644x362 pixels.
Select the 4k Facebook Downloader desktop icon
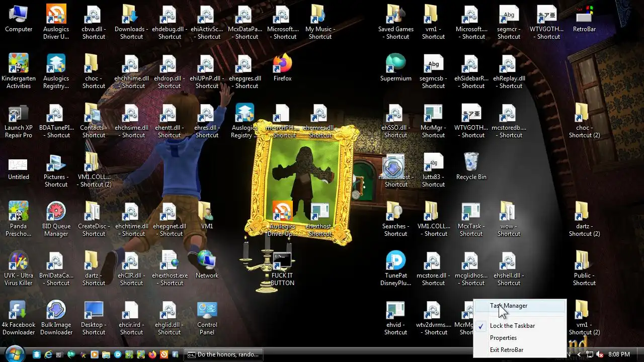click(x=19, y=318)
